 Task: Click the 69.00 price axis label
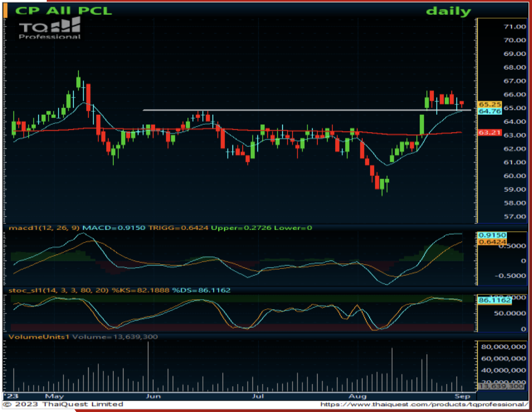(515, 54)
